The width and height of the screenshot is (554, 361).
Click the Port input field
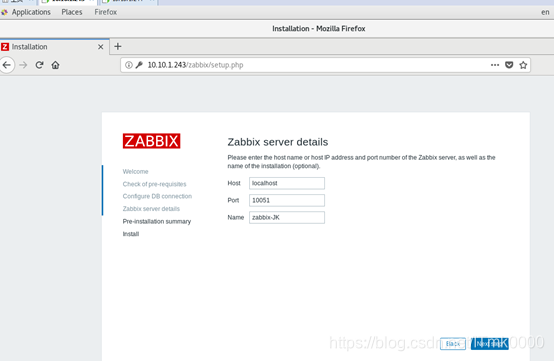pos(287,200)
